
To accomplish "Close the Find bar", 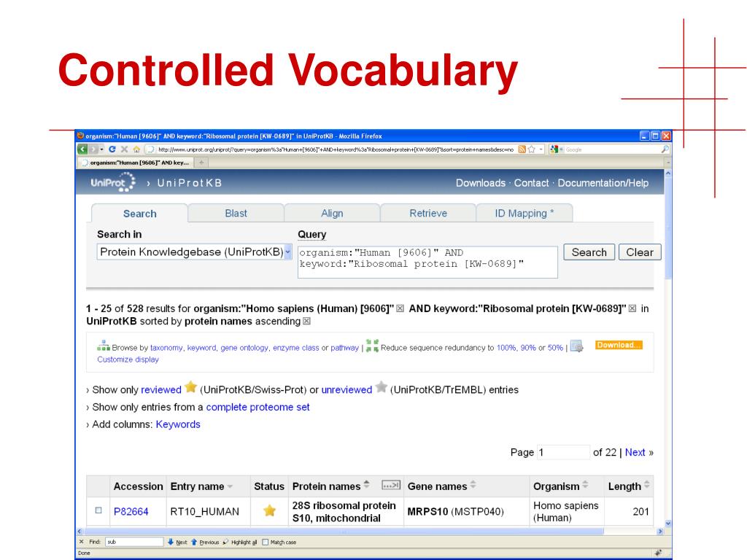I will (81, 542).
